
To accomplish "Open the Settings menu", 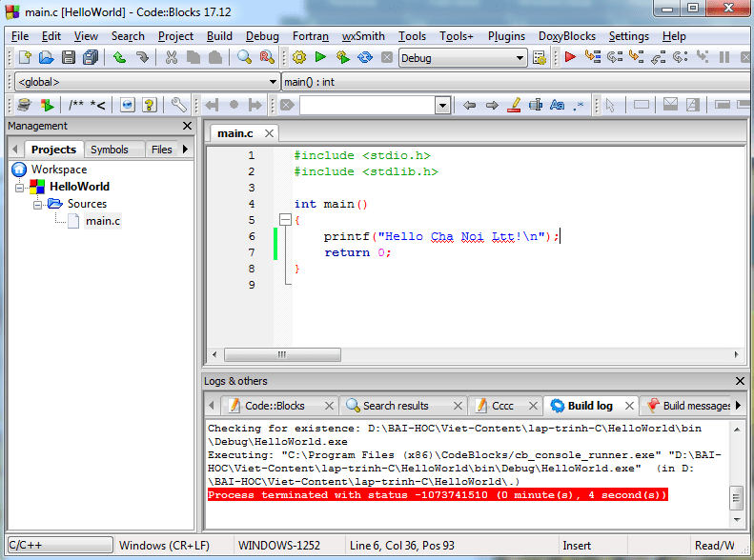I will (628, 36).
